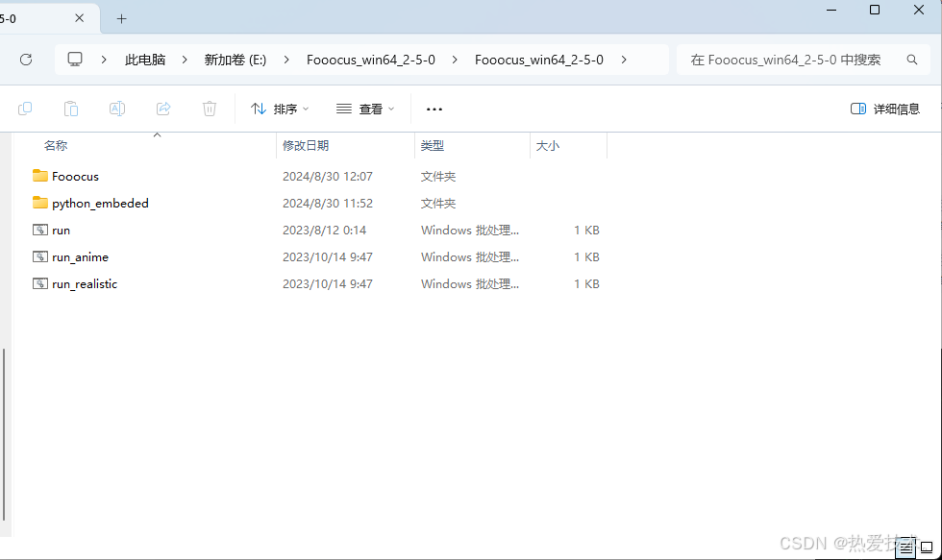Screen dimensions: 942x560
Task: Go to 此电脑 in breadcrumb
Action: point(145,60)
